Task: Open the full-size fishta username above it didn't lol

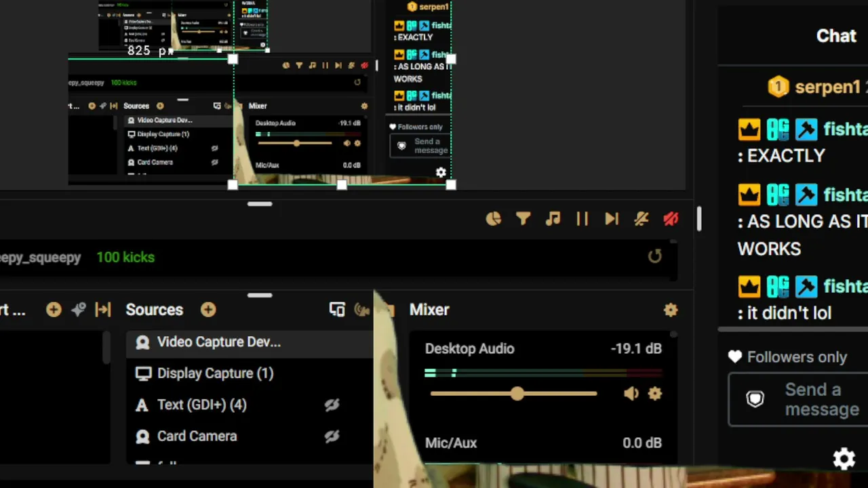Action: 846,287
